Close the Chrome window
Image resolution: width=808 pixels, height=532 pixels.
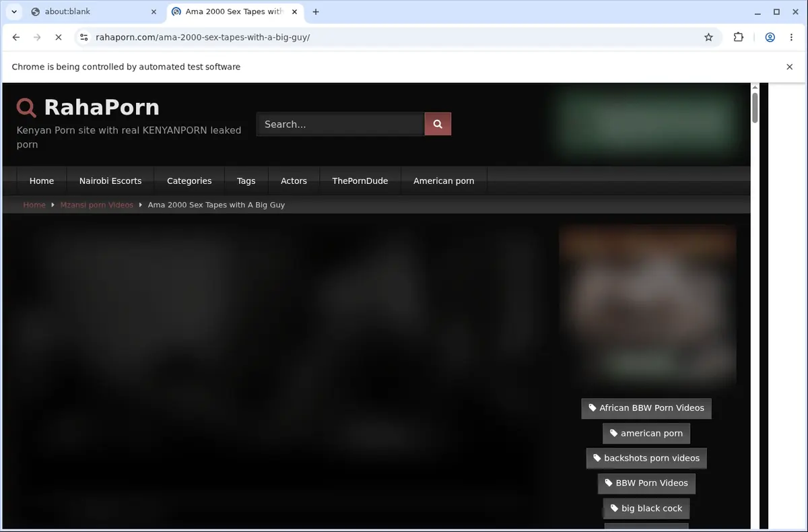(x=795, y=11)
